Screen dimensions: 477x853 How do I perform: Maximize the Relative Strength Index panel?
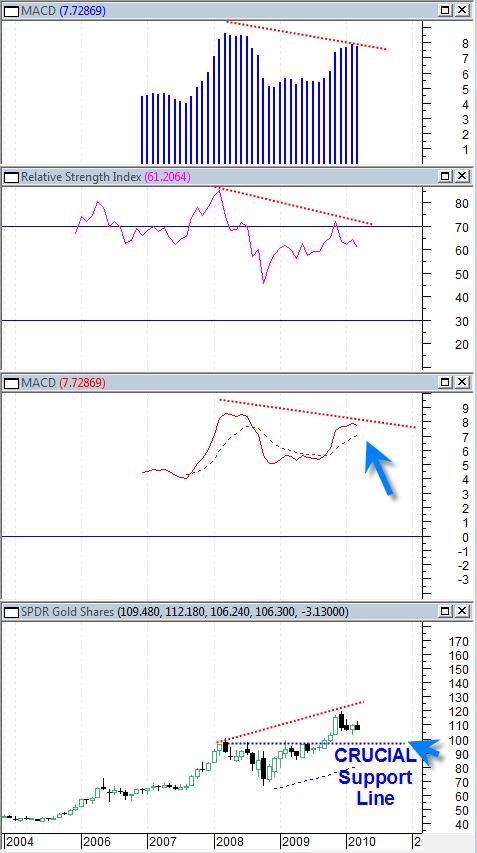(x=445, y=176)
